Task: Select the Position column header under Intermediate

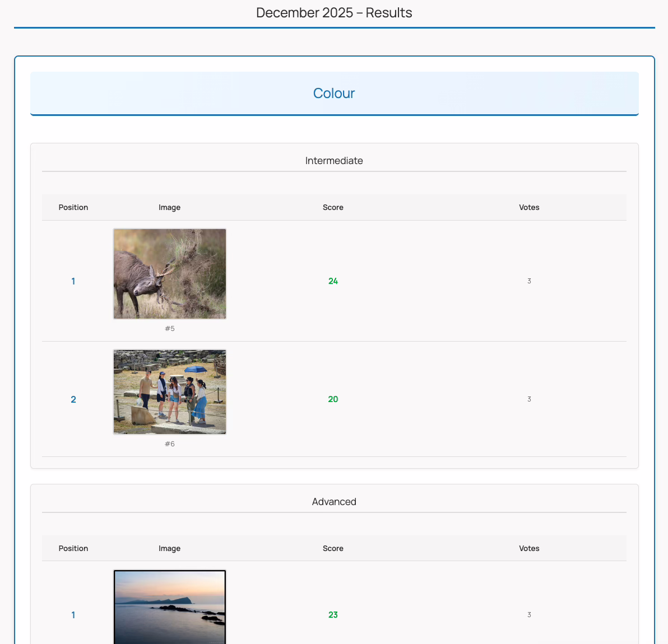Action: (x=73, y=207)
